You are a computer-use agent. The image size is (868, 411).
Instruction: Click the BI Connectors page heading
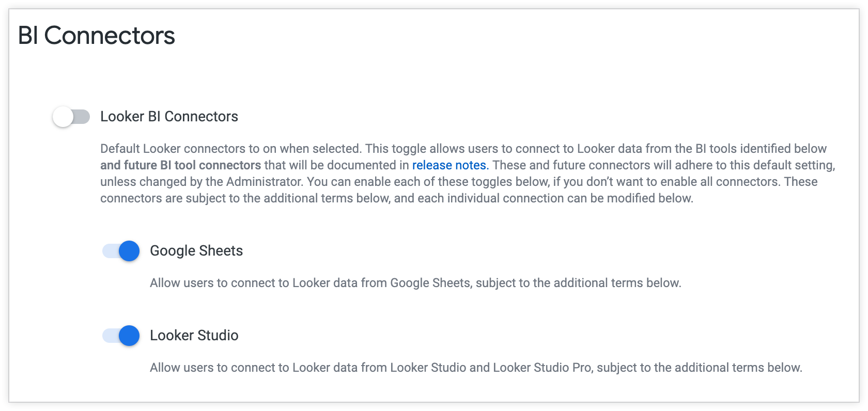[97, 36]
